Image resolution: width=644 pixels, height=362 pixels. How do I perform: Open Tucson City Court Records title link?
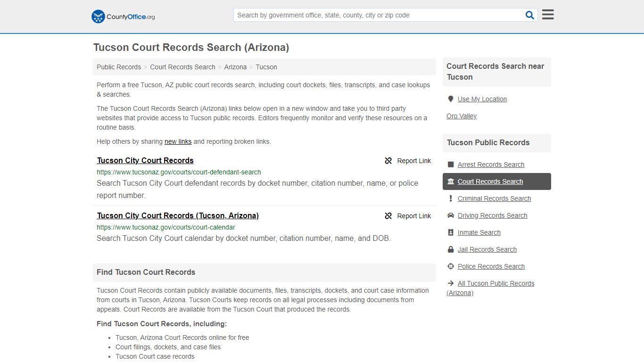coord(145,160)
